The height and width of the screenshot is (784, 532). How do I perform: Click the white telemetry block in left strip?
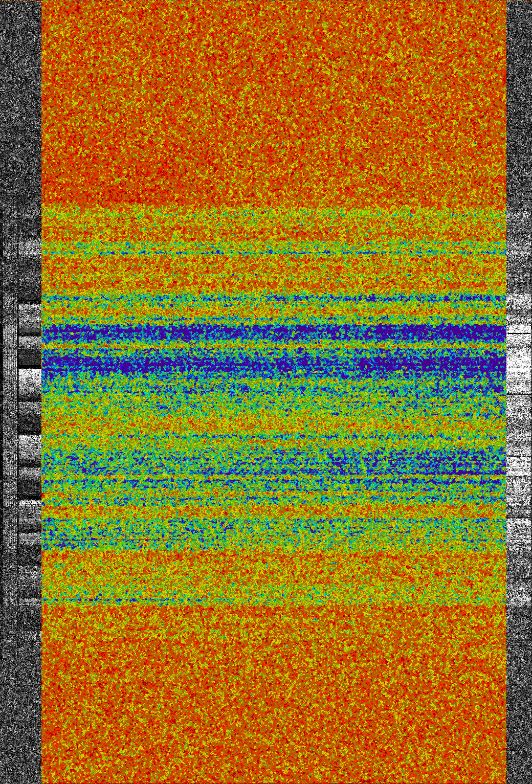pyautogui.click(x=30, y=377)
